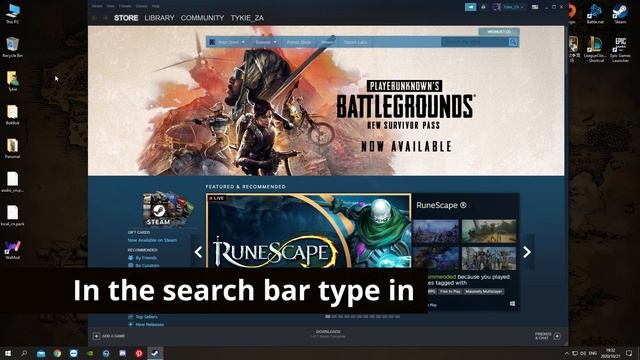640x360 pixels.
Task: Open the STORE tab in Steam
Action: 126,18
